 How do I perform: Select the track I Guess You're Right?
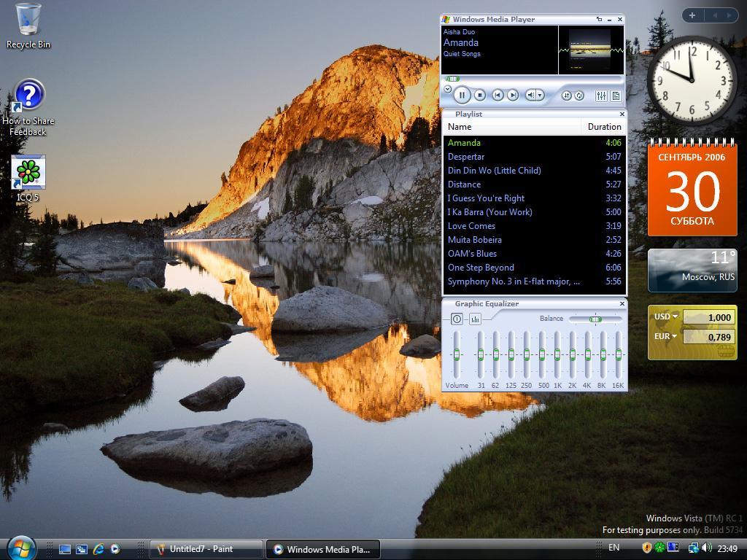tap(534, 198)
